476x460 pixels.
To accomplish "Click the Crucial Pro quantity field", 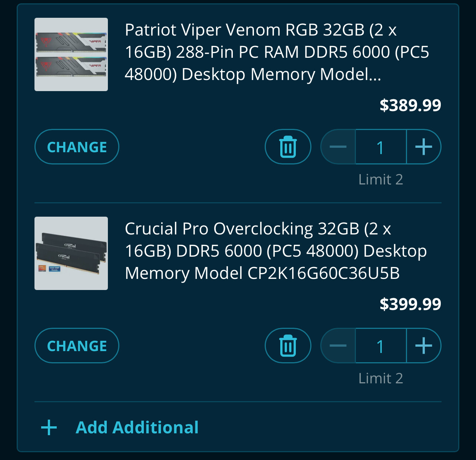I will coord(381,346).
